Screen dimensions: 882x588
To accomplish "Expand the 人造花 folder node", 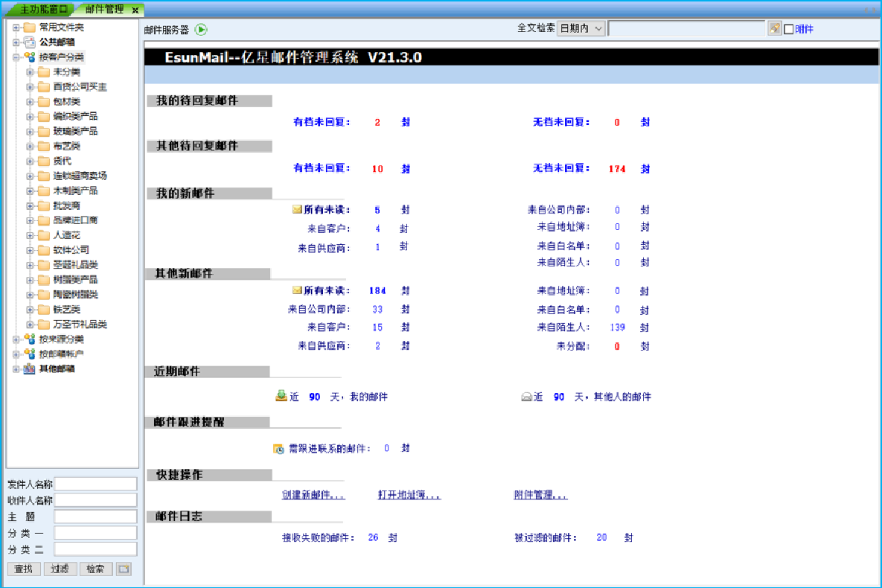I will pyautogui.click(x=31, y=235).
